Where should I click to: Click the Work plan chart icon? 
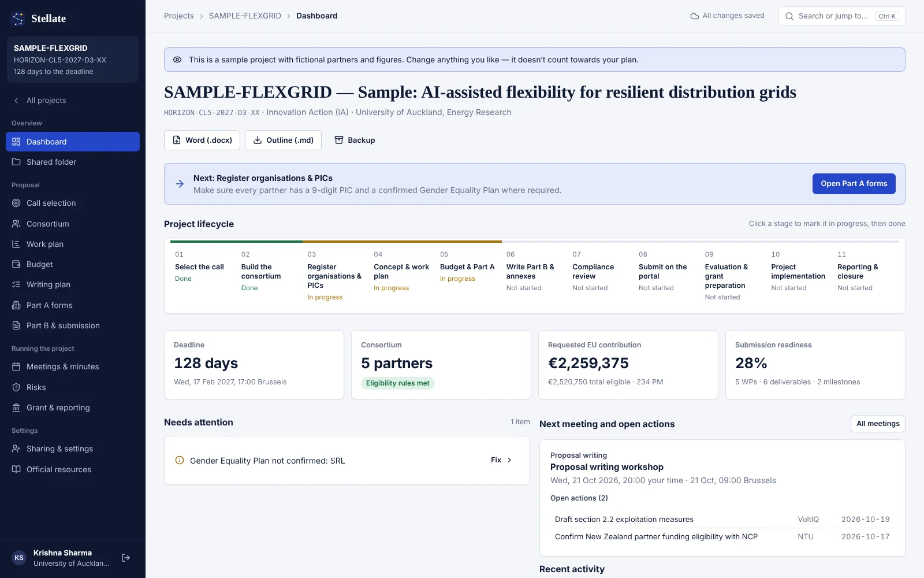[x=16, y=244]
